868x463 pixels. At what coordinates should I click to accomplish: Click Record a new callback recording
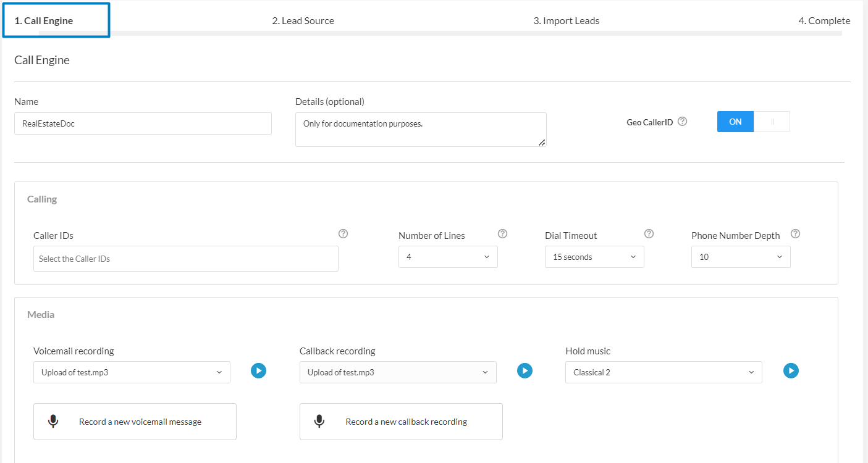(x=401, y=422)
